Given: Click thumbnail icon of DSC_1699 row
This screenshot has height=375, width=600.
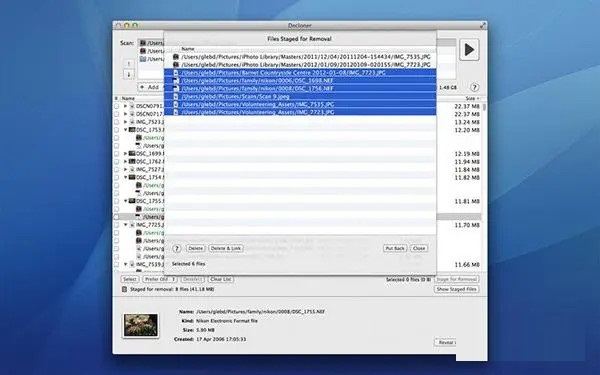Looking at the screenshot, I should coord(132,153).
